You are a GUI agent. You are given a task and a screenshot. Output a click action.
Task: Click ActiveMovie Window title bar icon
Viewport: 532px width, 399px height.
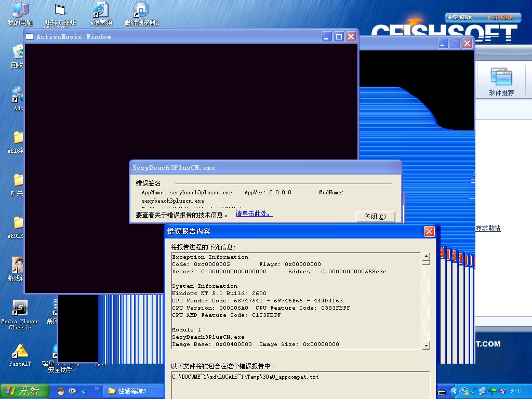tap(30, 36)
